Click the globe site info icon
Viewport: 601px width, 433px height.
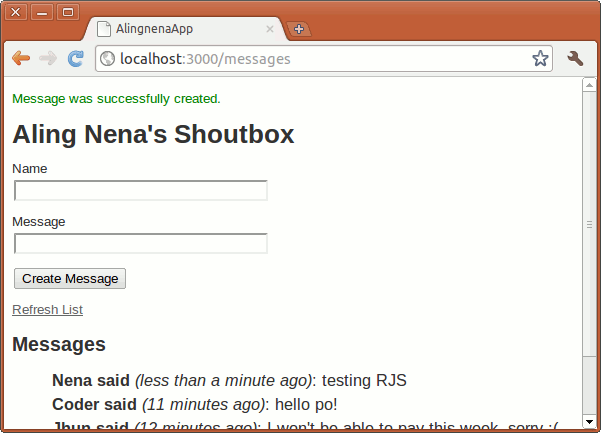tap(108, 59)
